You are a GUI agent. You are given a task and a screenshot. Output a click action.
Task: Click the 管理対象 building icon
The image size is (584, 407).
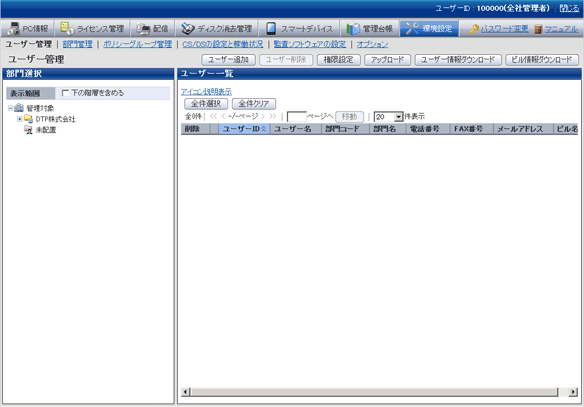19,108
